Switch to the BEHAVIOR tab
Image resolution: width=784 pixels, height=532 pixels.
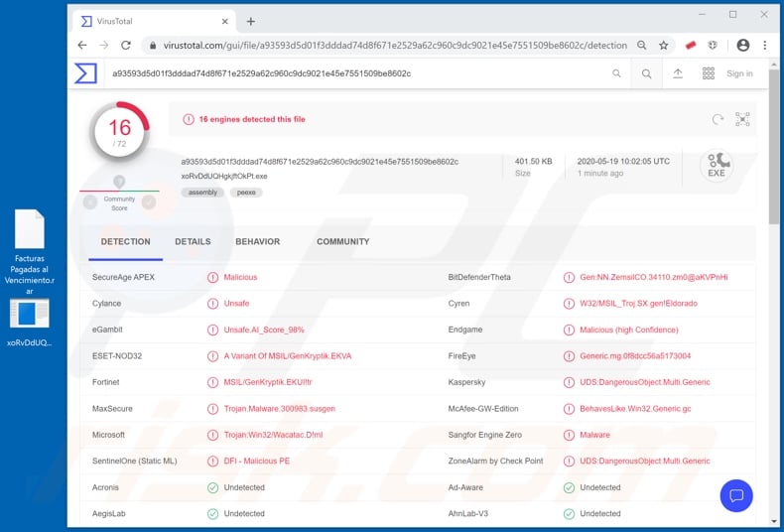click(257, 242)
